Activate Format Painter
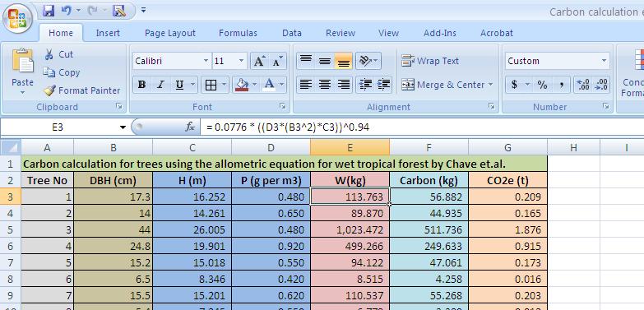The width and height of the screenshot is (644, 310). pyautogui.click(x=81, y=90)
